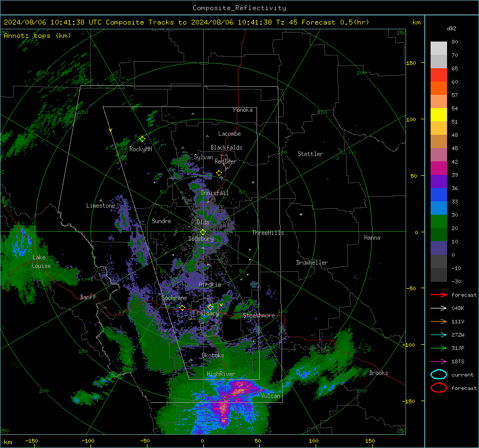
Task: Click the 2024/08/06 10:41:38 UTC start timestamp
Action: click(53, 22)
